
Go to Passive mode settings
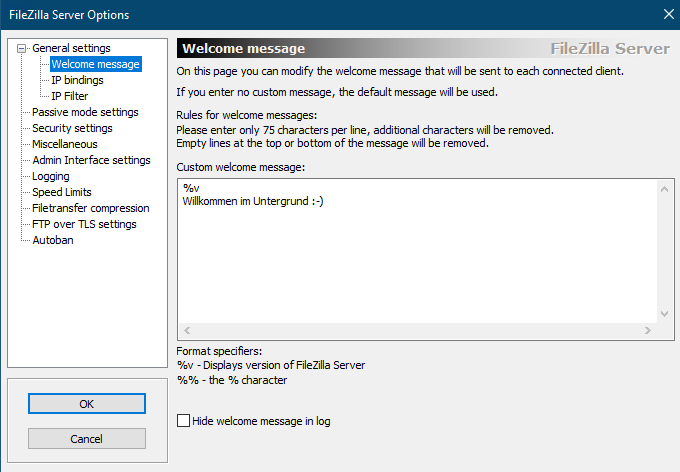(85, 112)
